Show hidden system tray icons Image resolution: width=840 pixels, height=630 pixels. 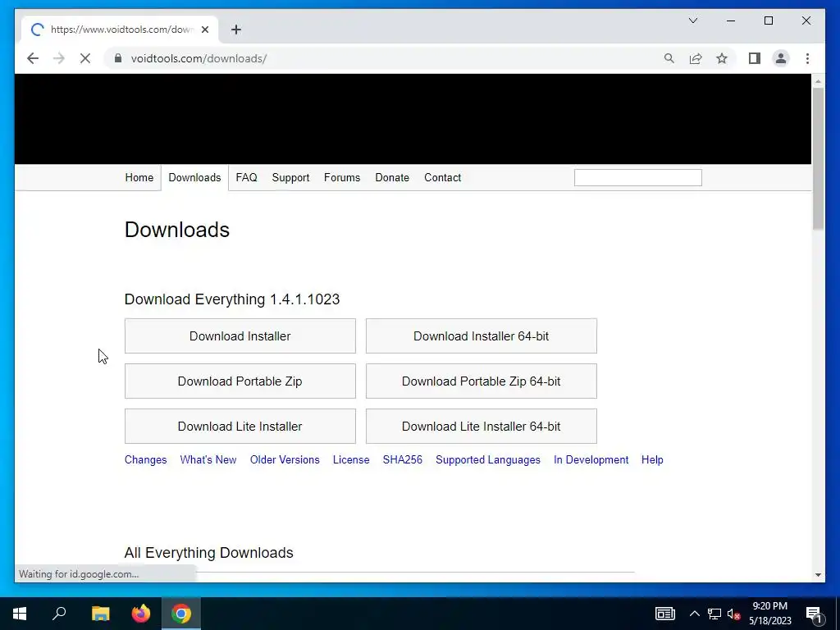(694, 614)
